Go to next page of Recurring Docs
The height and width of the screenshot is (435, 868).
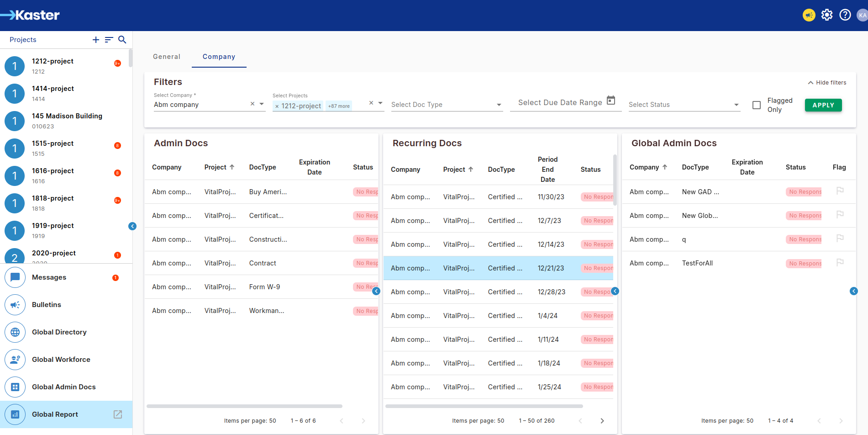(602, 421)
